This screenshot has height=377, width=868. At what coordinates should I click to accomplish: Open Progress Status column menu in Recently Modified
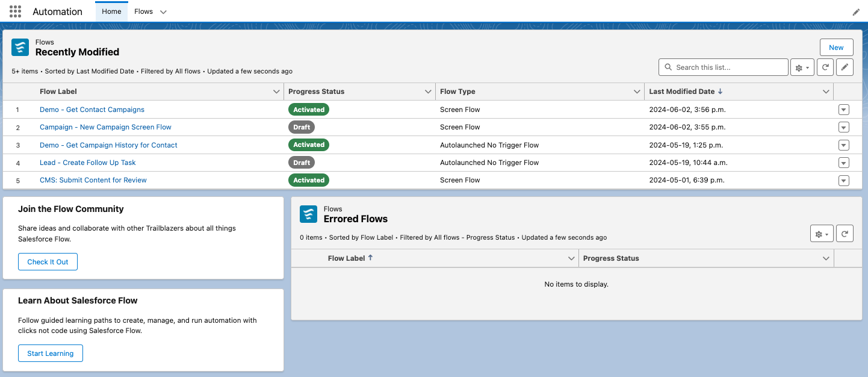pos(428,92)
